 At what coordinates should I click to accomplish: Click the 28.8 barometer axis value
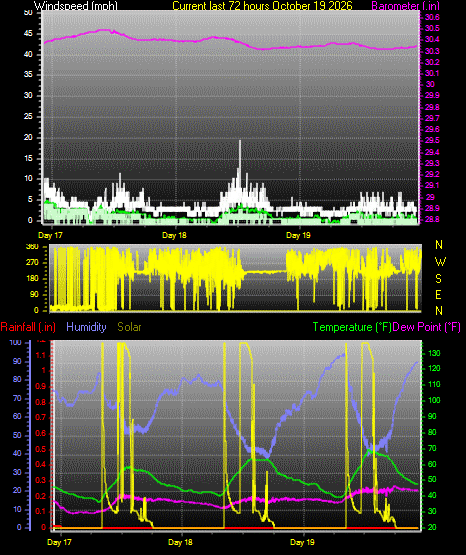click(x=432, y=219)
